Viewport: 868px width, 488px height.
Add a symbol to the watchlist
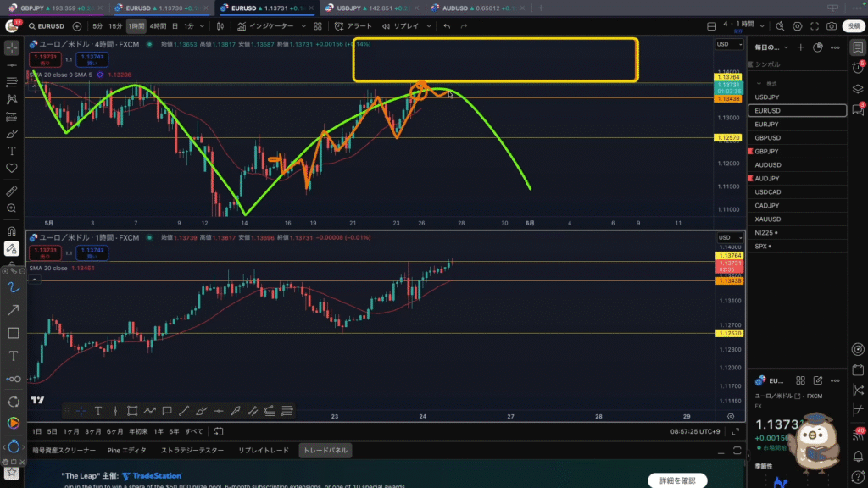click(x=800, y=47)
